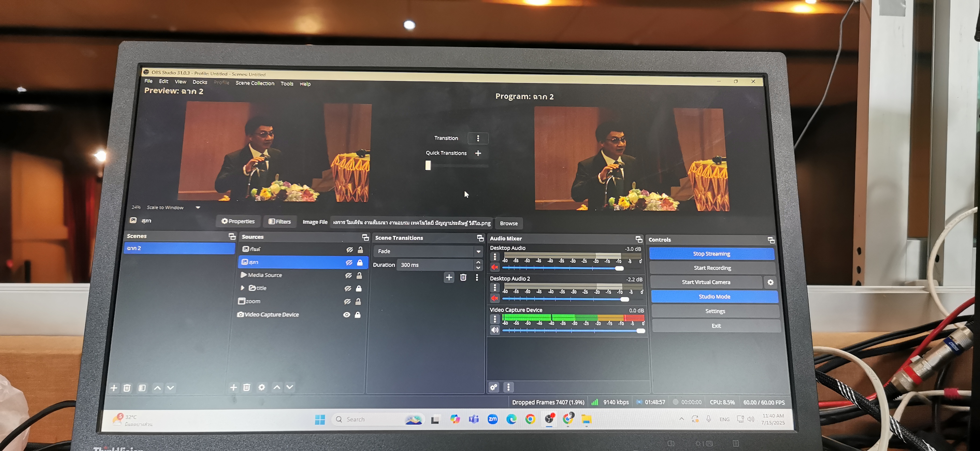This screenshot has height=451, width=980.
Task: Open Video Capture Device audio options menu
Action: click(495, 319)
